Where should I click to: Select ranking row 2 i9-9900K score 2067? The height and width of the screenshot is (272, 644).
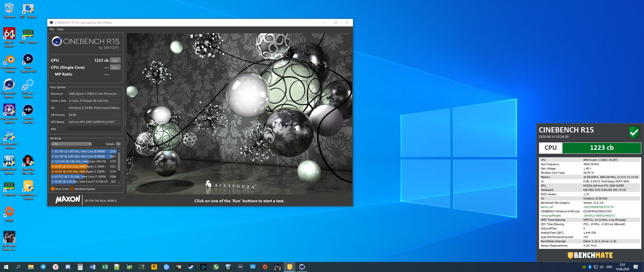pyautogui.click(x=84, y=156)
